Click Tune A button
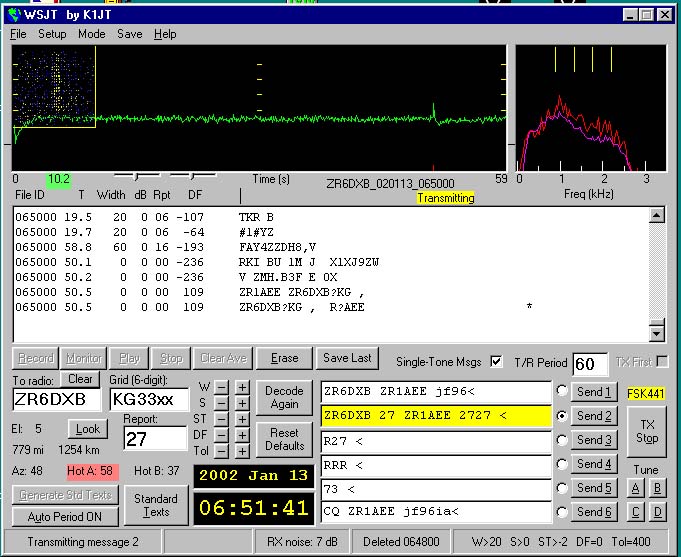The width and height of the screenshot is (681, 557). tap(636, 488)
